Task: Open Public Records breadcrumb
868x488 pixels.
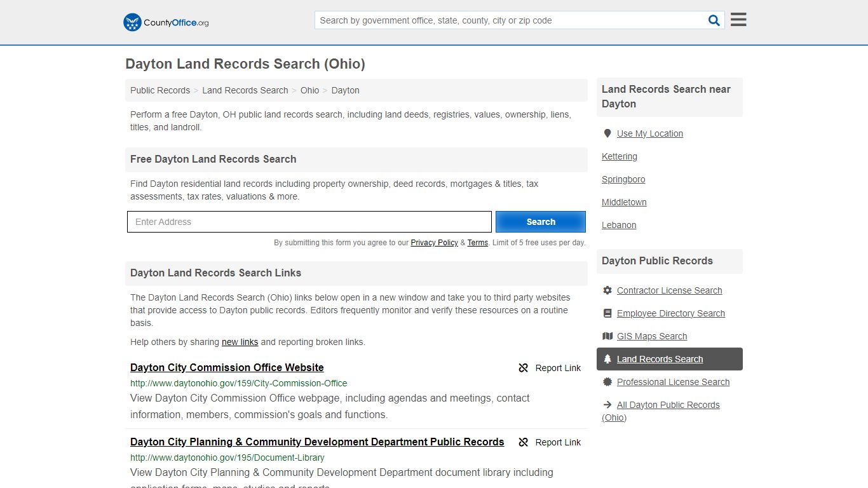Action: pyautogui.click(x=160, y=90)
